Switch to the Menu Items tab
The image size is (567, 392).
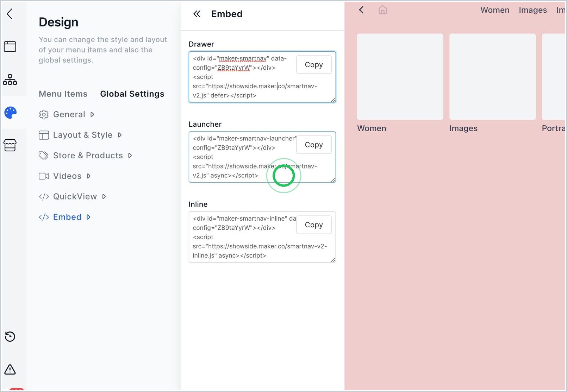[x=63, y=94]
